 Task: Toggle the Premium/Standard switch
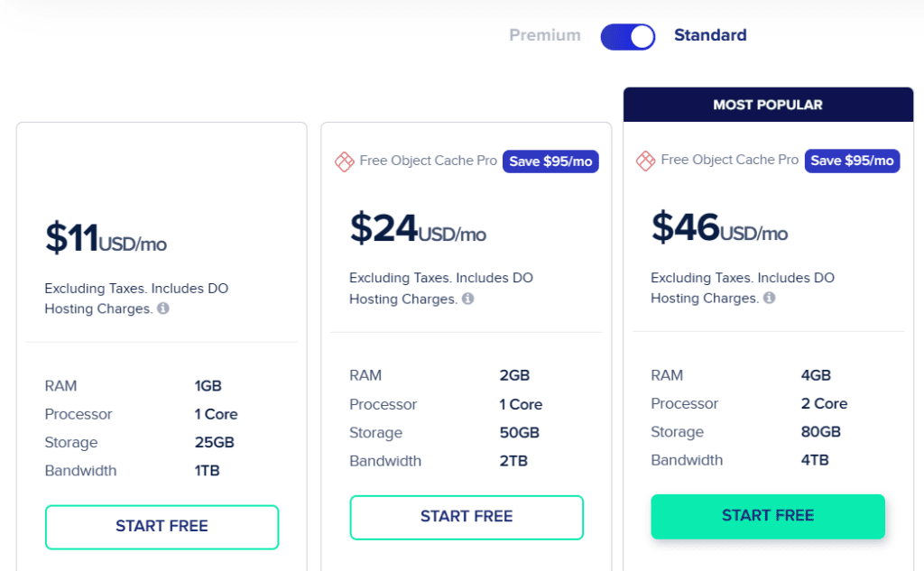(x=627, y=35)
